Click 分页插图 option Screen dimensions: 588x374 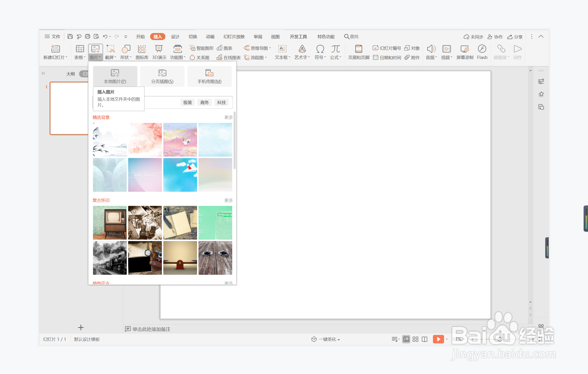(162, 76)
